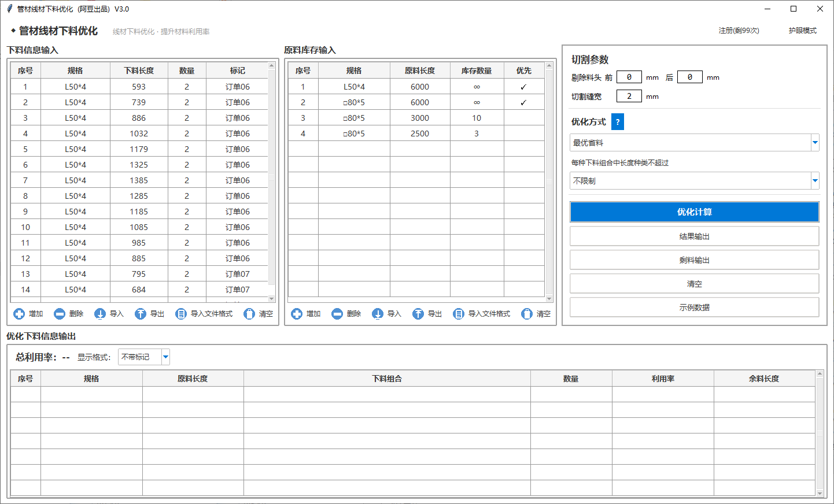Select the cell with length 1325
This screenshot has width=834, height=504.
[x=139, y=165]
